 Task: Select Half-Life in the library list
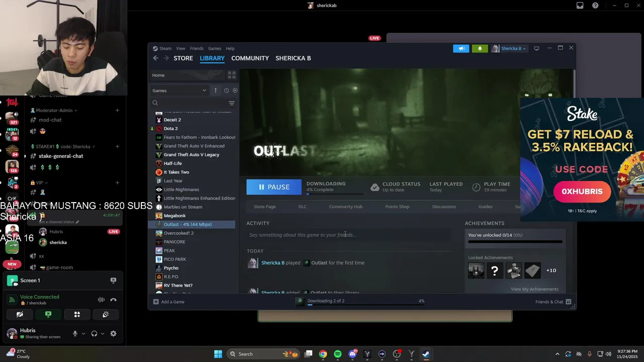tap(173, 163)
